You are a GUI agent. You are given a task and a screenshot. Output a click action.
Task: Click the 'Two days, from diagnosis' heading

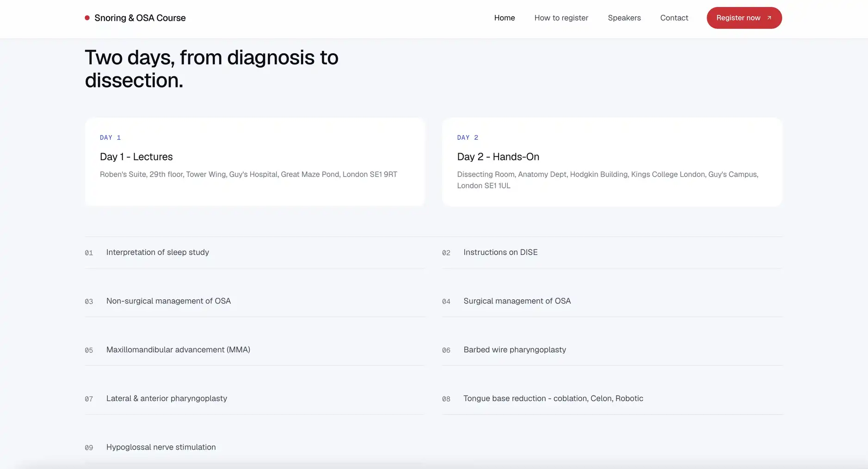click(x=211, y=69)
